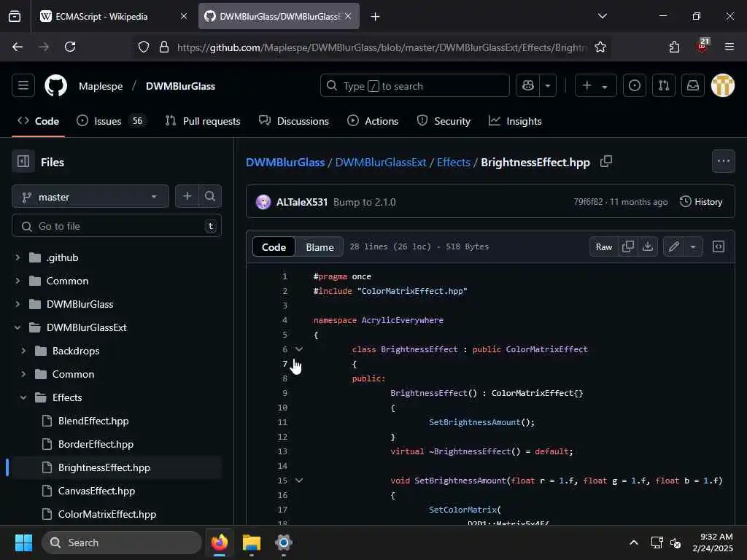Open symbols panel icon
747x560 pixels.
tap(719, 246)
